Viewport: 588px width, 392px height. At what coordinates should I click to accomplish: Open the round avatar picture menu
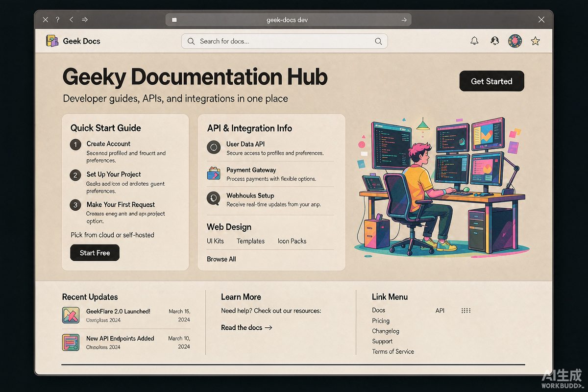coord(515,41)
